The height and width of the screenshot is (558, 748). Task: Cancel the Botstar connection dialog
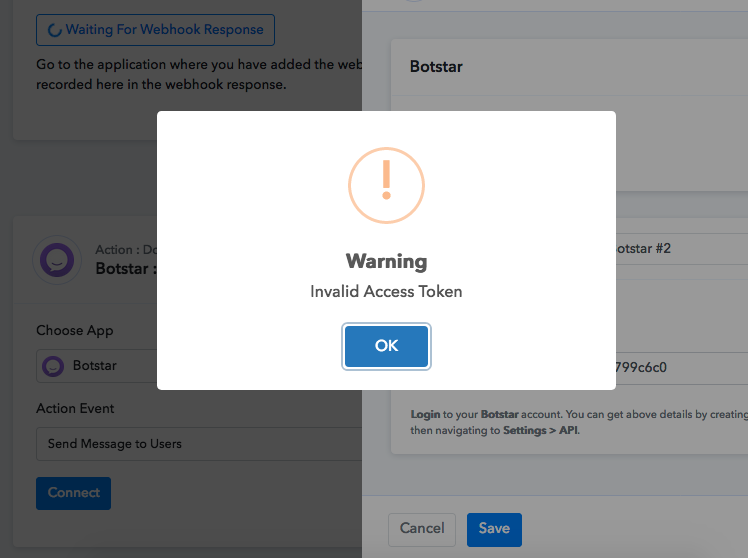(x=422, y=529)
